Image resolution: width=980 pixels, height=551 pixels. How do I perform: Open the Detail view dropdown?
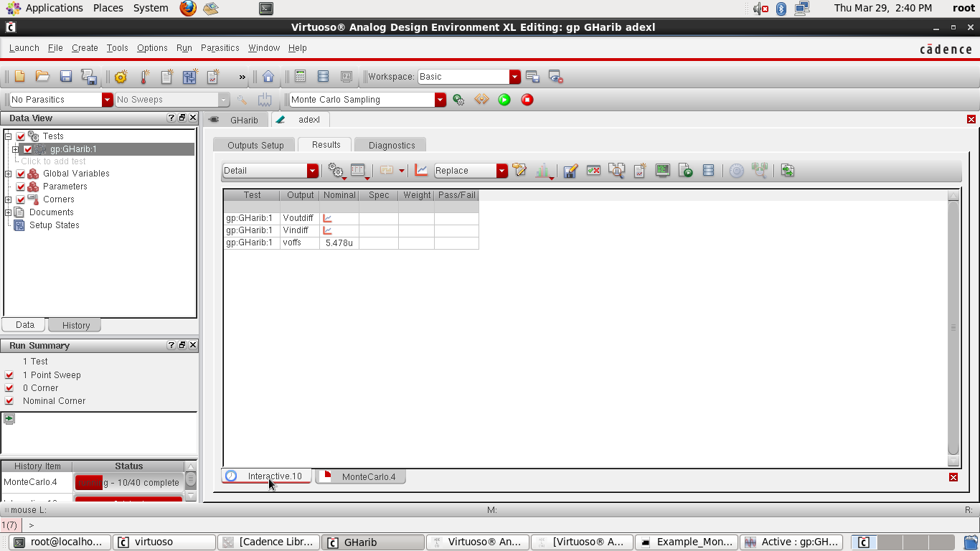313,171
